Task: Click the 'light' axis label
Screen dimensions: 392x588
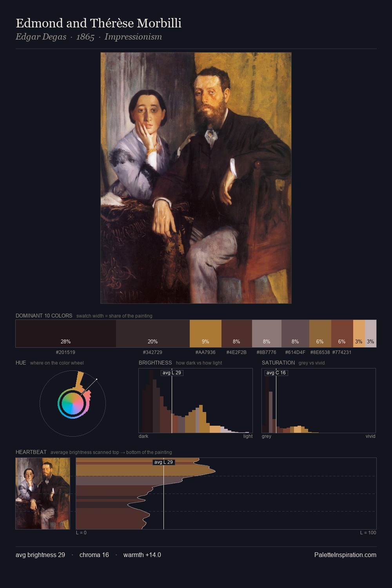Action: [248, 436]
